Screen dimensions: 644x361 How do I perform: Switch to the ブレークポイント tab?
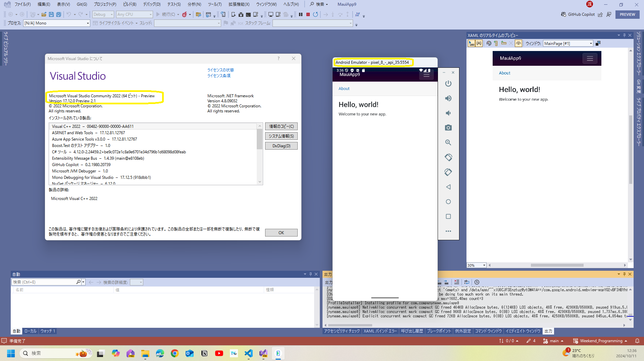[x=439, y=331]
